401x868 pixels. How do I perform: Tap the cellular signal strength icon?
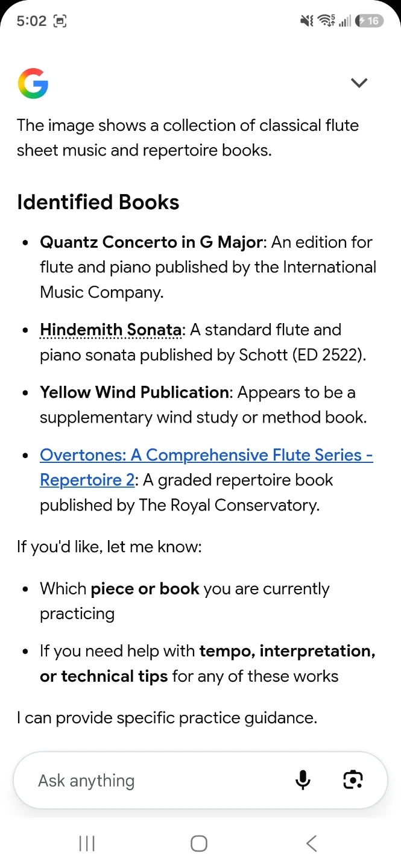345,22
